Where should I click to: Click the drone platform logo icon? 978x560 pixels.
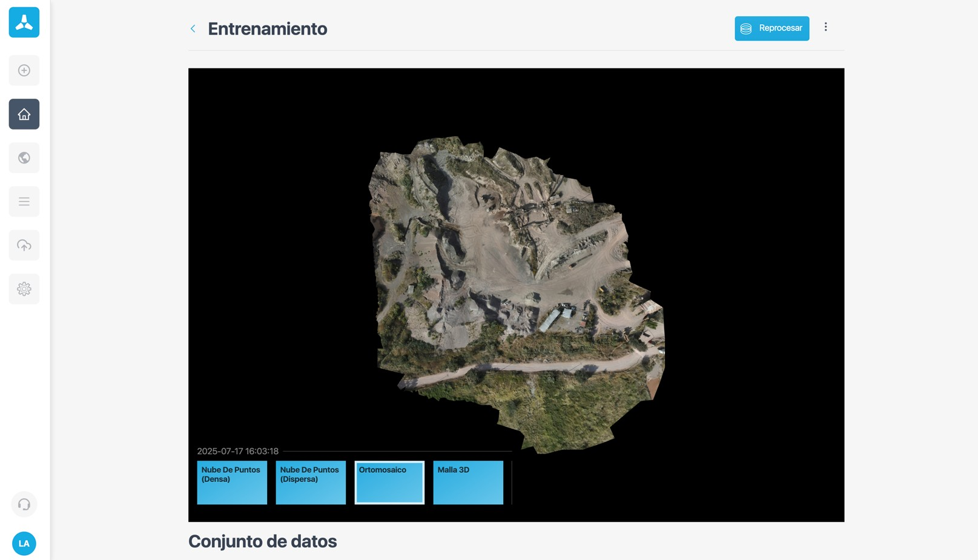pos(24,22)
